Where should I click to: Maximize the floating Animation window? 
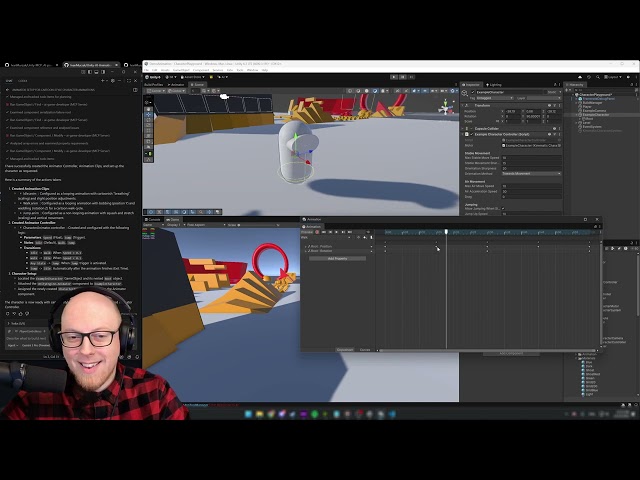585,219
